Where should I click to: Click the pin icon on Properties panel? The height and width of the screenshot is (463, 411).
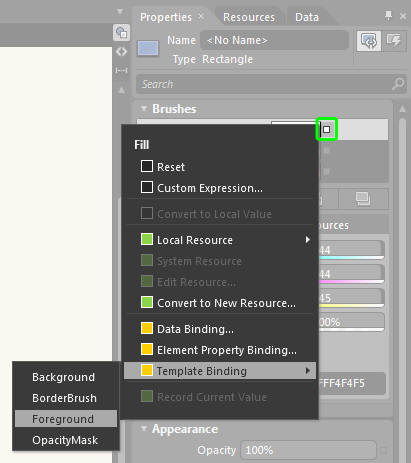point(388,16)
